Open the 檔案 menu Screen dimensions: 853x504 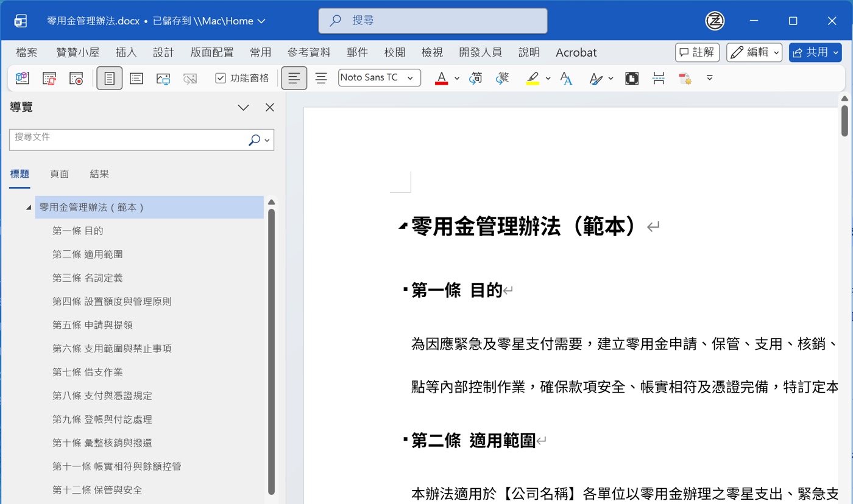pos(27,52)
